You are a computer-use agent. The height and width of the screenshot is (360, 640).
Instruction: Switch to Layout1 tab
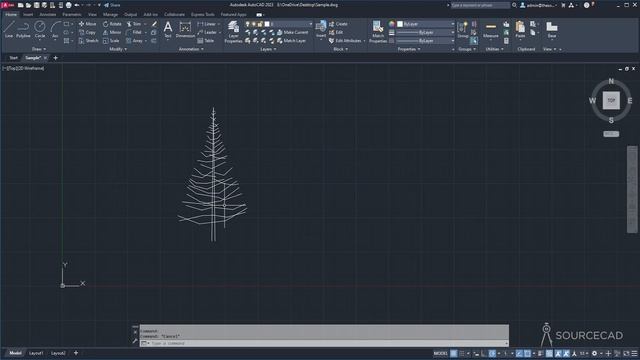36,353
